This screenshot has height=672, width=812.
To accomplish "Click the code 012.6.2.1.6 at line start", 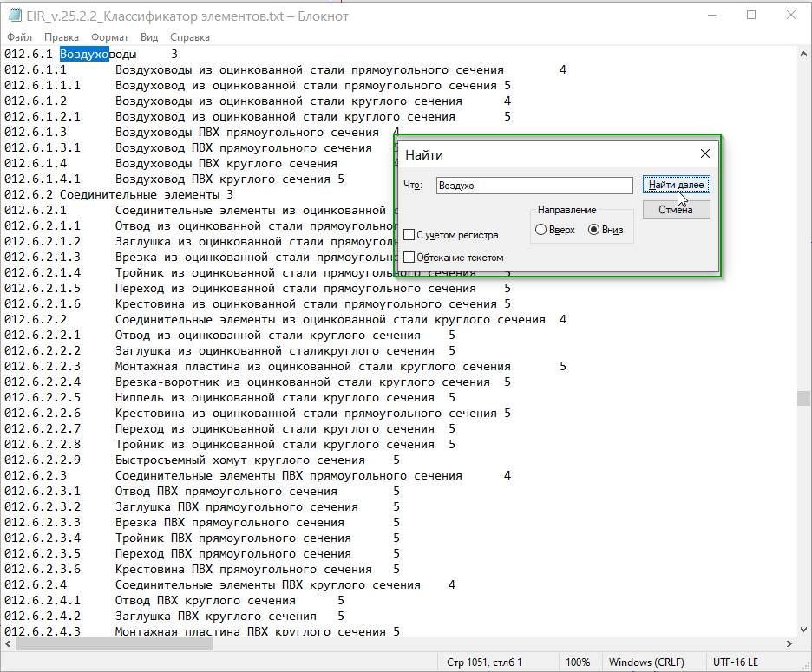I will point(43,303).
